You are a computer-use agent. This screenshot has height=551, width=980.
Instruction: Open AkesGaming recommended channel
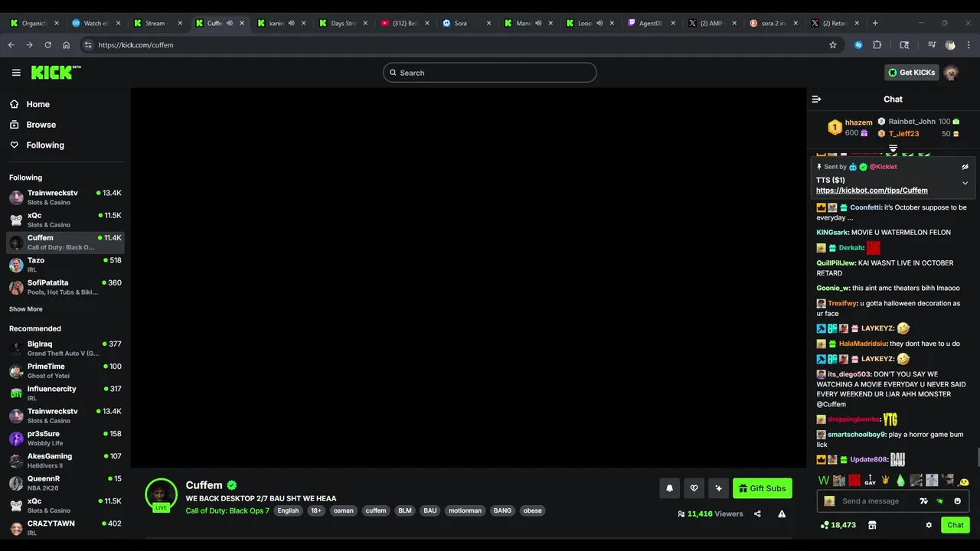point(65,461)
